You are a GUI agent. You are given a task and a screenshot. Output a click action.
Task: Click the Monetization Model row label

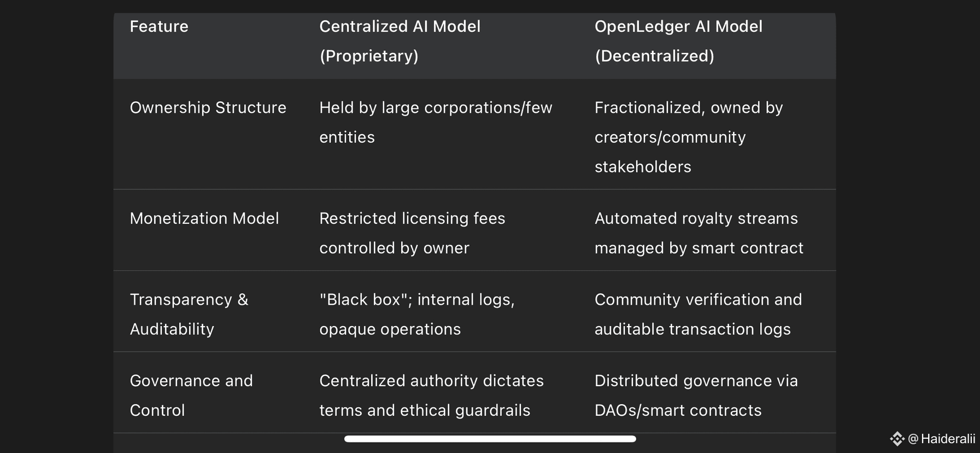pyautogui.click(x=204, y=218)
